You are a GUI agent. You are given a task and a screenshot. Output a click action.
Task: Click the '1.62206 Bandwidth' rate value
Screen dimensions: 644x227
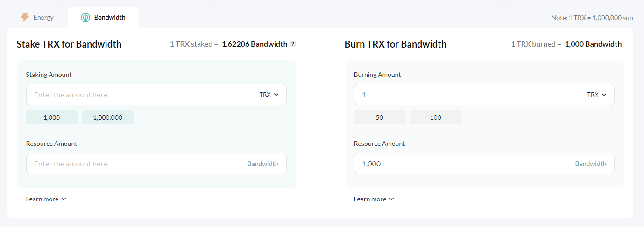click(x=255, y=44)
